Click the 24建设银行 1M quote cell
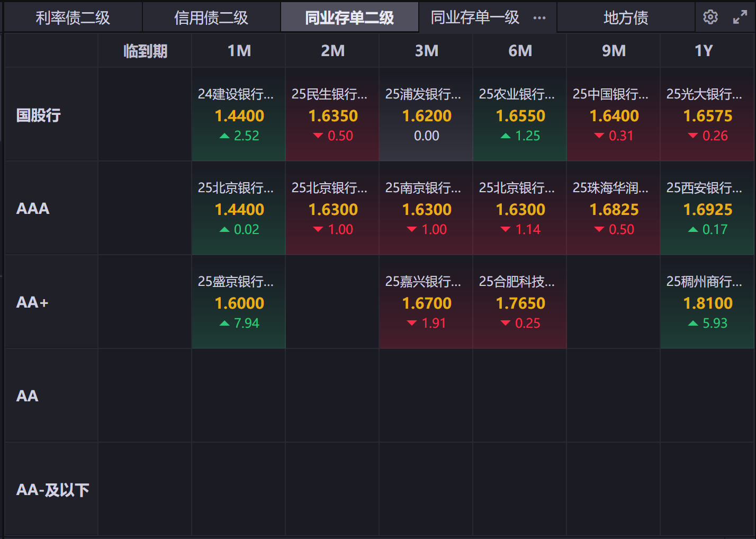Viewport: 756px width, 539px height. (x=239, y=114)
